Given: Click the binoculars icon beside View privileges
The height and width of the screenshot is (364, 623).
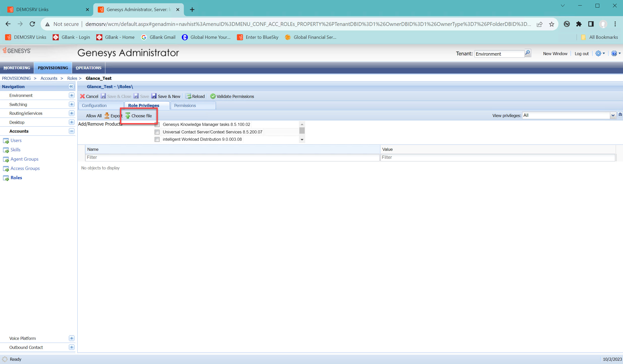Looking at the screenshot, I should [620, 115].
